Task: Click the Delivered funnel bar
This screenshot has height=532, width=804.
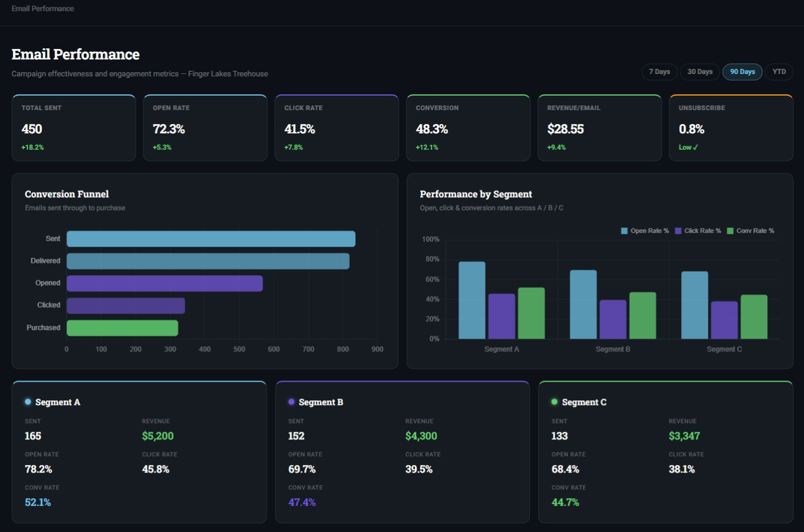Action: click(208, 261)
